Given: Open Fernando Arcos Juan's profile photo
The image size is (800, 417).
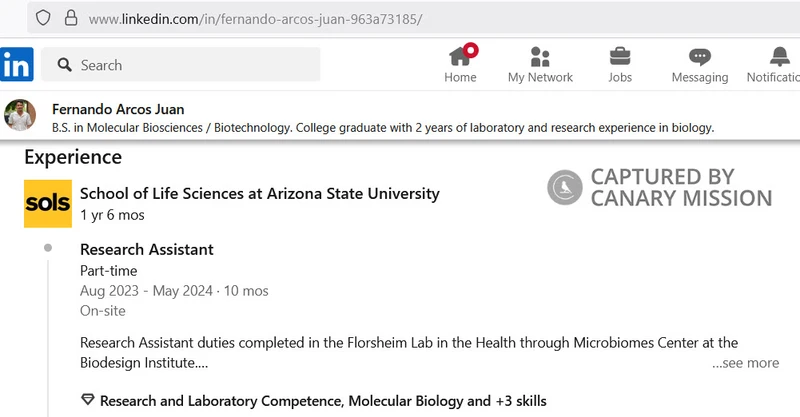Looking at the screenshot, I should point(20,115).
